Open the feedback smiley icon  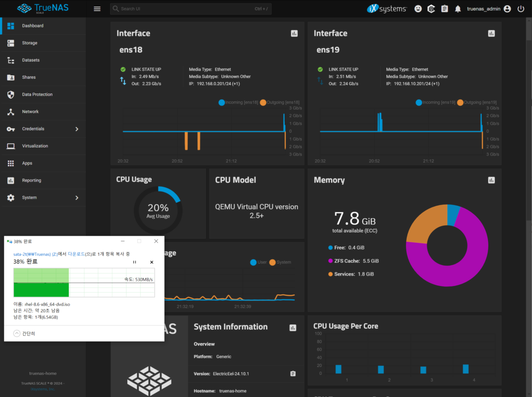tap(418, 9)
